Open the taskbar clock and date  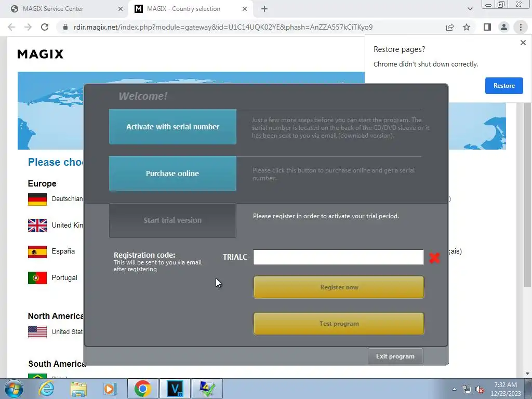pos(505,389)
